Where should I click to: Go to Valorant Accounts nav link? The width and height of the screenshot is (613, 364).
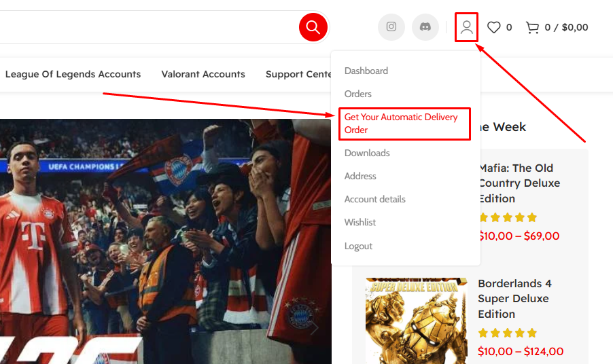[203, 74]
